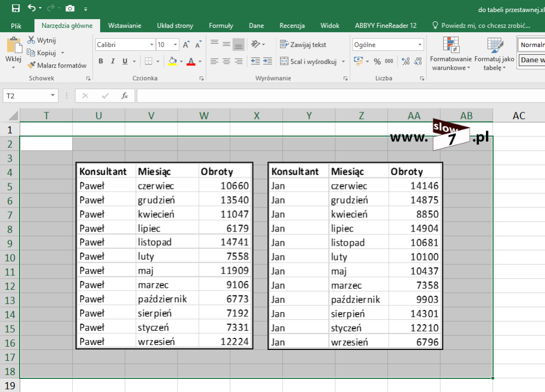Image resolution: width=545 pixels, height=392 pixels.
Task: Click the Save icon in quick access toolbar
Action: click(16, 8)
